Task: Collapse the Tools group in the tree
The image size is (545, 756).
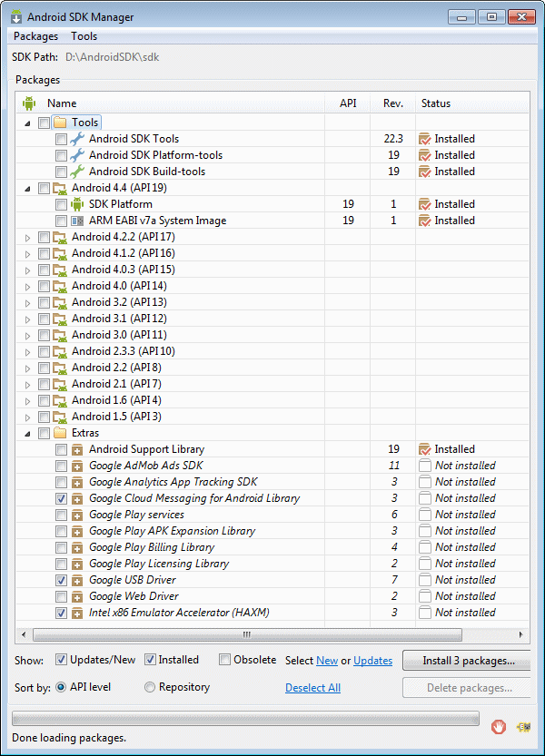Action: click(27, 123)
